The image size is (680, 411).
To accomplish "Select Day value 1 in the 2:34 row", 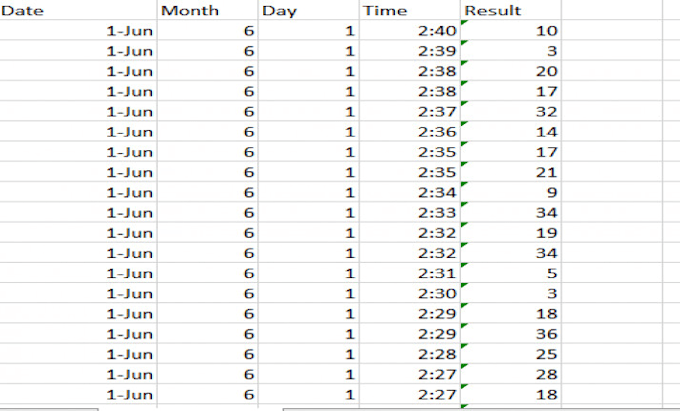I will 308,192.
